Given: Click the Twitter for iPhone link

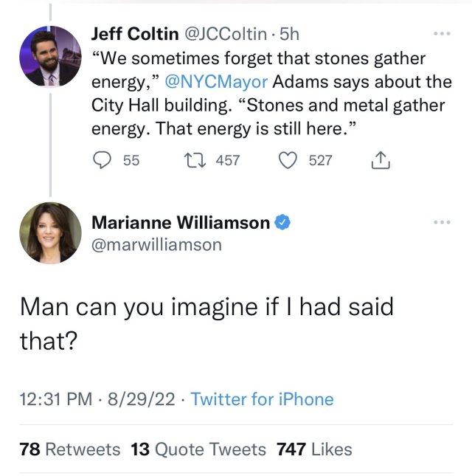Looking at the screenshot, I should click(x=262, y=399).
